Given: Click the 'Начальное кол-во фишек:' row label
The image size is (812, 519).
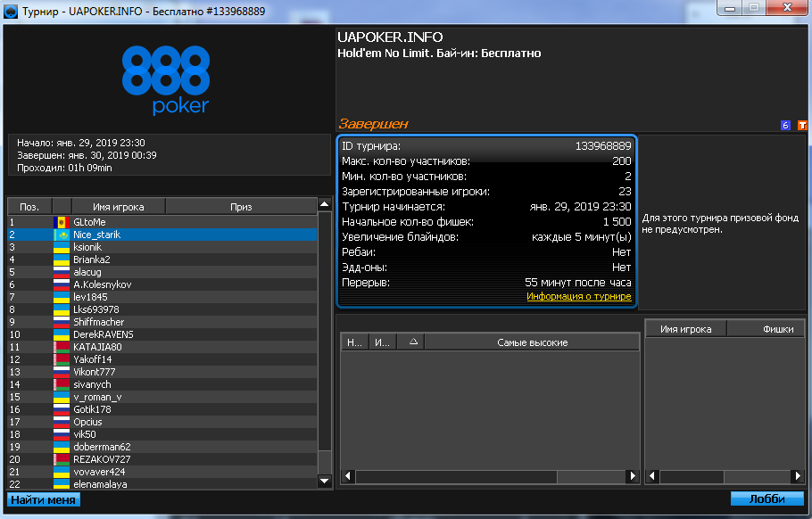Looking at the screenshot, I should pyautogui.click(x=408, y=222).
